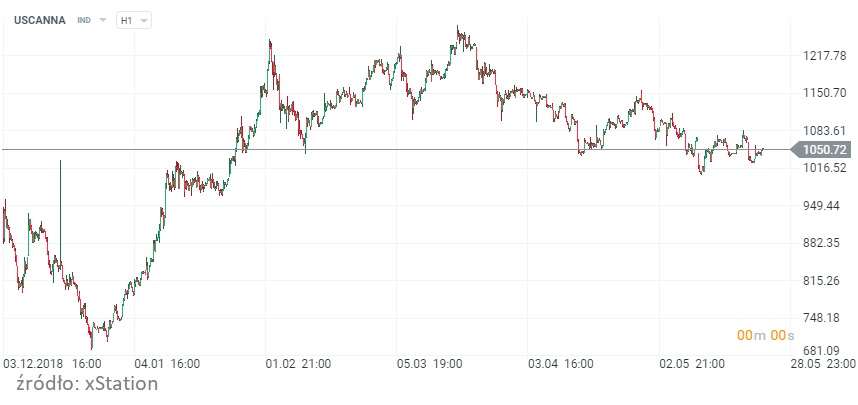Click the 05.03 19:00 time label

pyautogui.click(x=428, y=364)
